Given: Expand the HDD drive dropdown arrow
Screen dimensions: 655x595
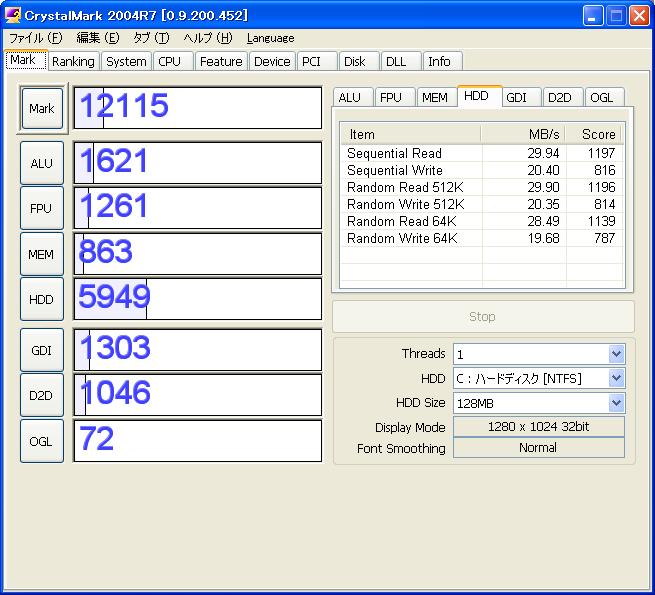Looking at the screenshot, I should [617, 378].
